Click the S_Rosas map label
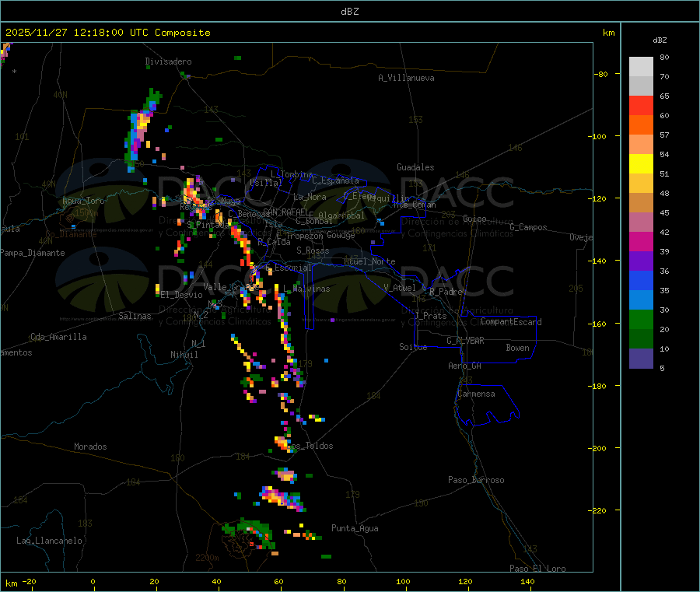This screenshot has height=592, width=700. click(313, 250)
